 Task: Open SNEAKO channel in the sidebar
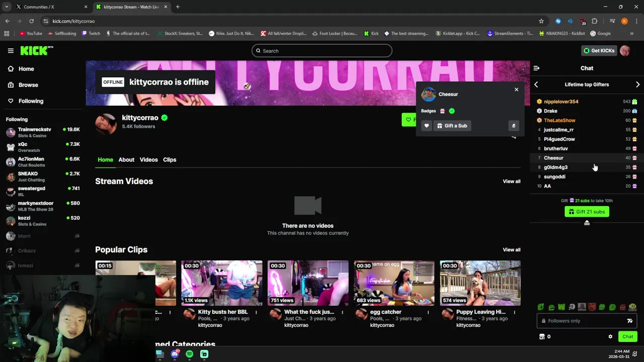[x=43, y=176]
